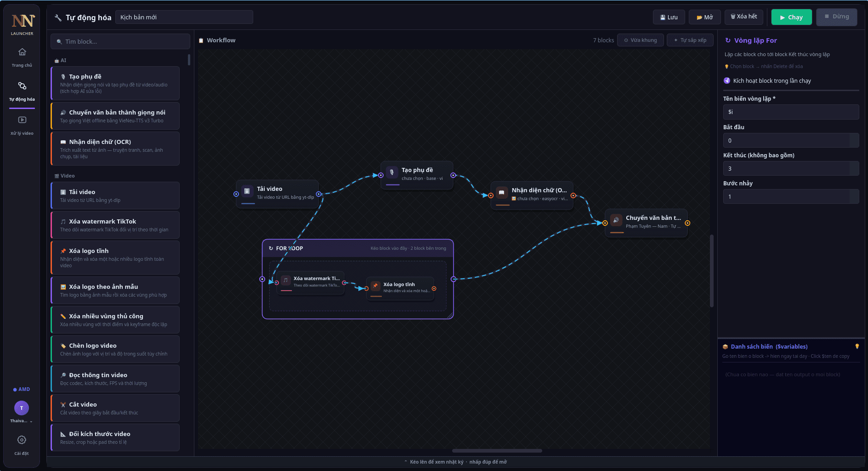Click the Vừa khung fit view button

641,40
